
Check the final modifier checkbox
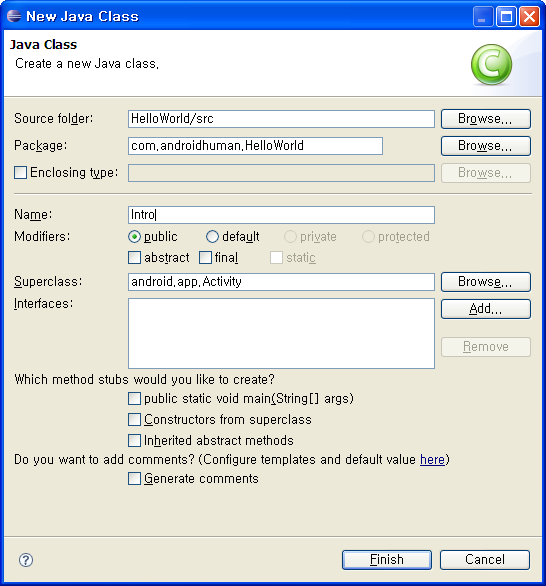pos(205,257)
